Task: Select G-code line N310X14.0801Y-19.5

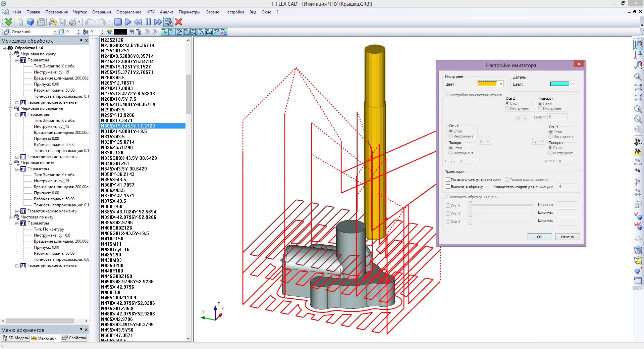Action: click(143, 131)
